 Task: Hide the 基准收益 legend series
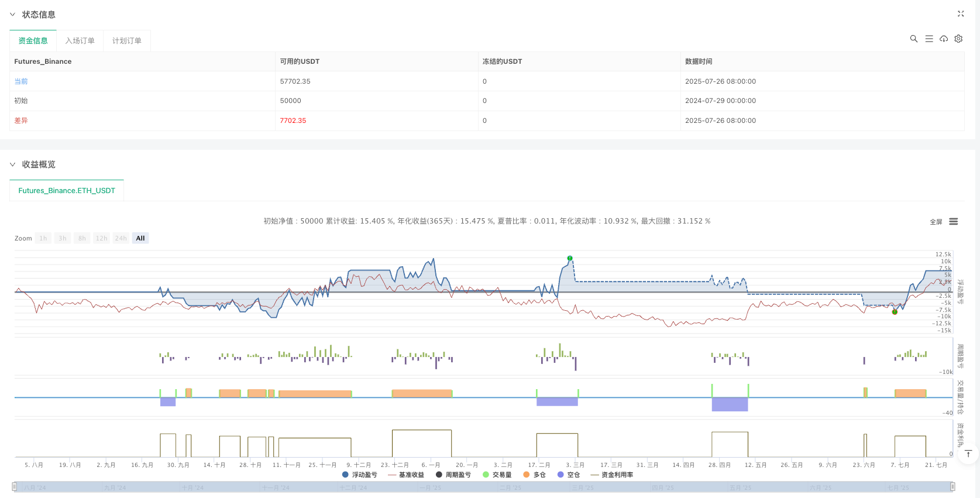(406, 475)
